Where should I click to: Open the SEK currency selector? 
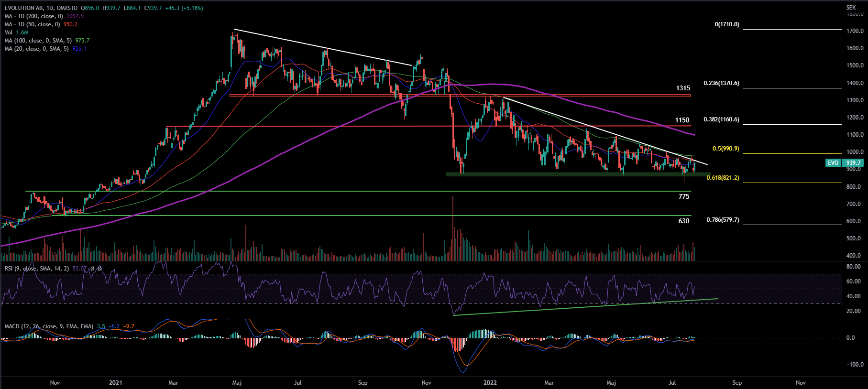click(851, 8)
